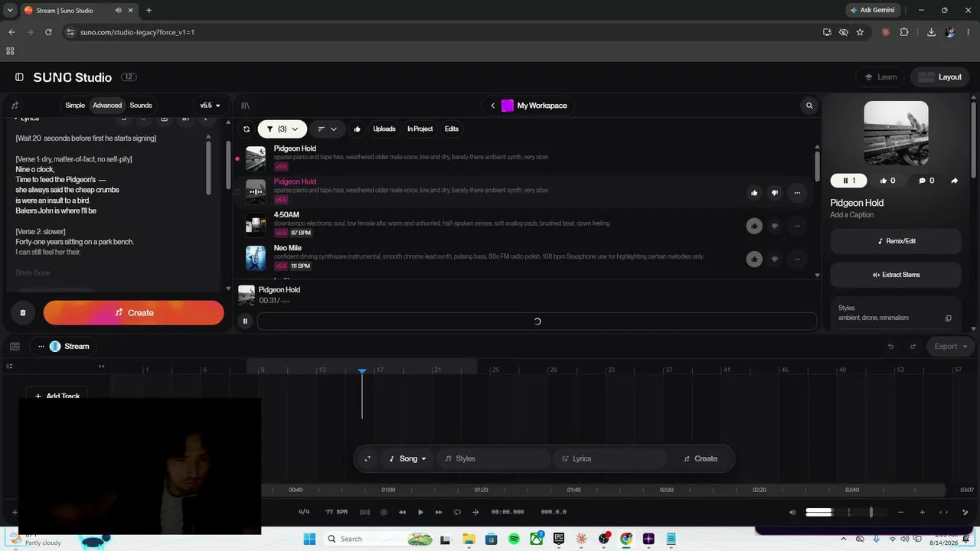This screenshot has width=980, height=551.
Task: Filter songs by In Project
Action: click(420, 129)
